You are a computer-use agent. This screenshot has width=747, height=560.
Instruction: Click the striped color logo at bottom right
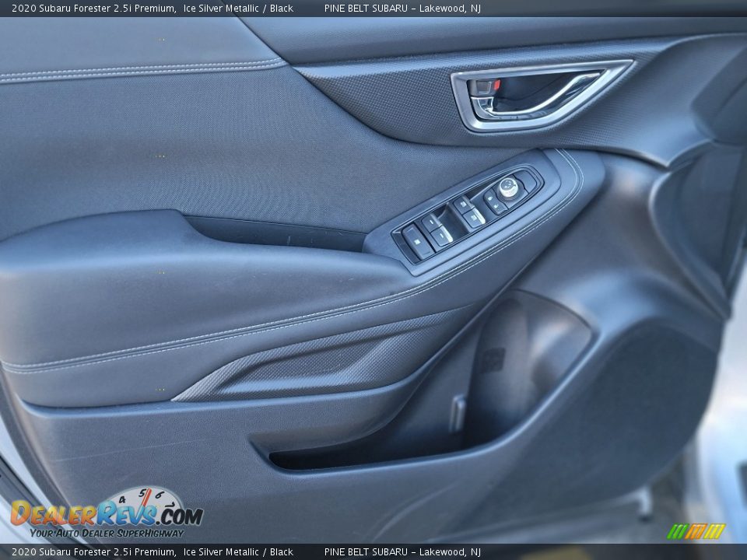[696, 531]
